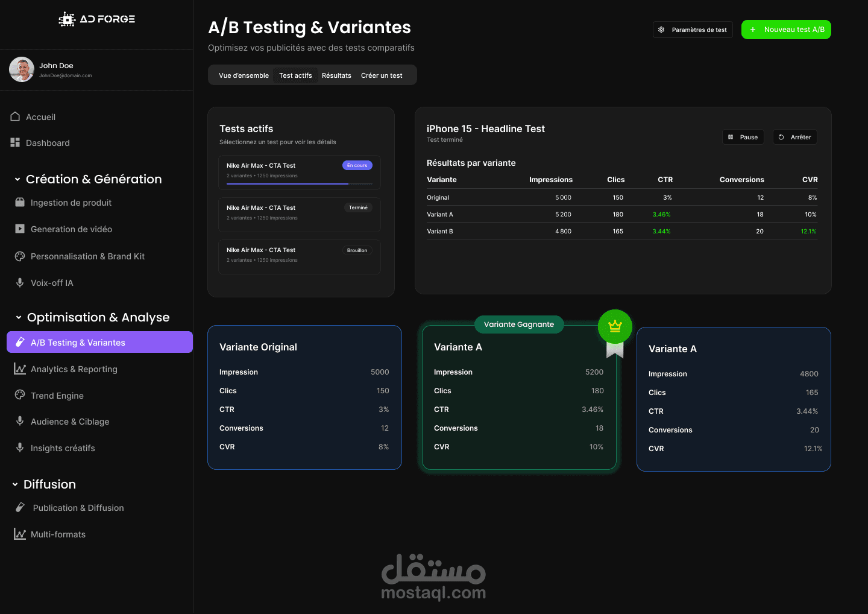The width and height of the screenshot is (868, 614).
Task: Click the Voix-off IA microphone icon
Action: [20, 282]
